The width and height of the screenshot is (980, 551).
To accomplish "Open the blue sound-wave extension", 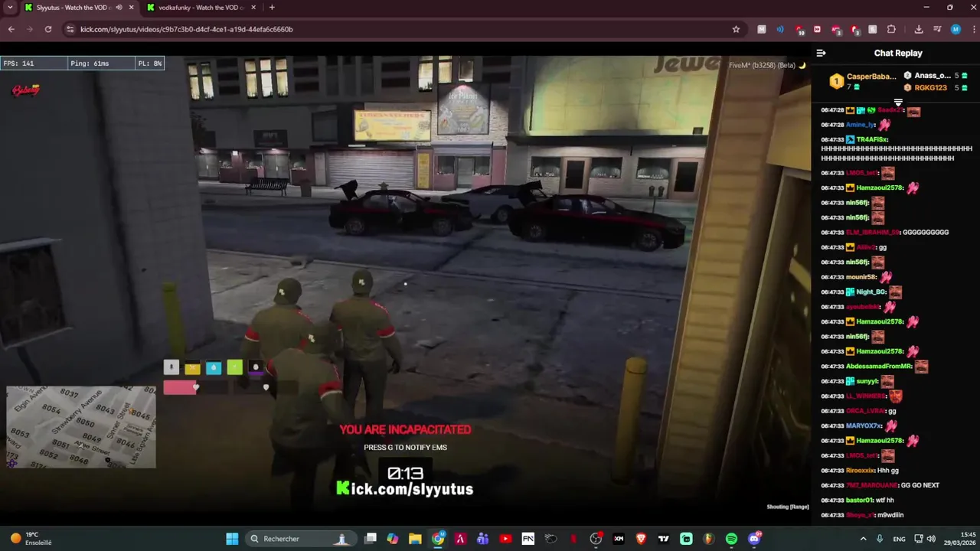I will [x=780, y=29].
